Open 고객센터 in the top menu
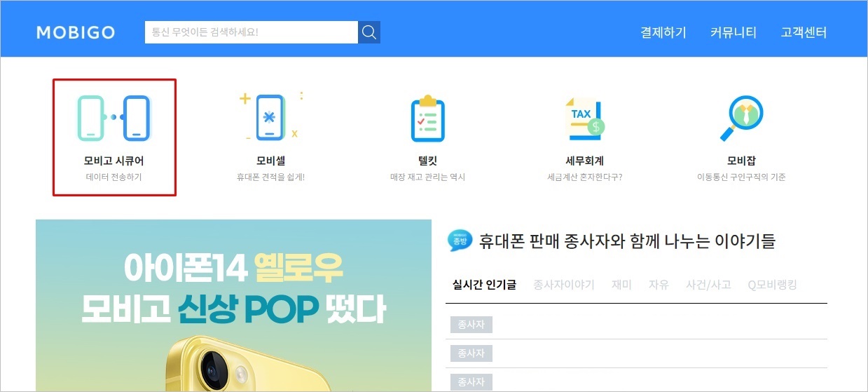The height and width of the screenshot is (392, 868). point(804,32)
